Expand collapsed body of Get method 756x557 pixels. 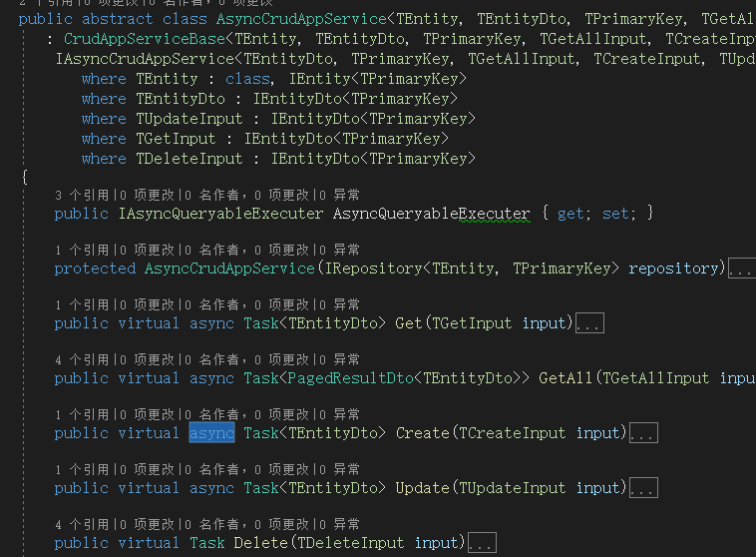point(589,323)
